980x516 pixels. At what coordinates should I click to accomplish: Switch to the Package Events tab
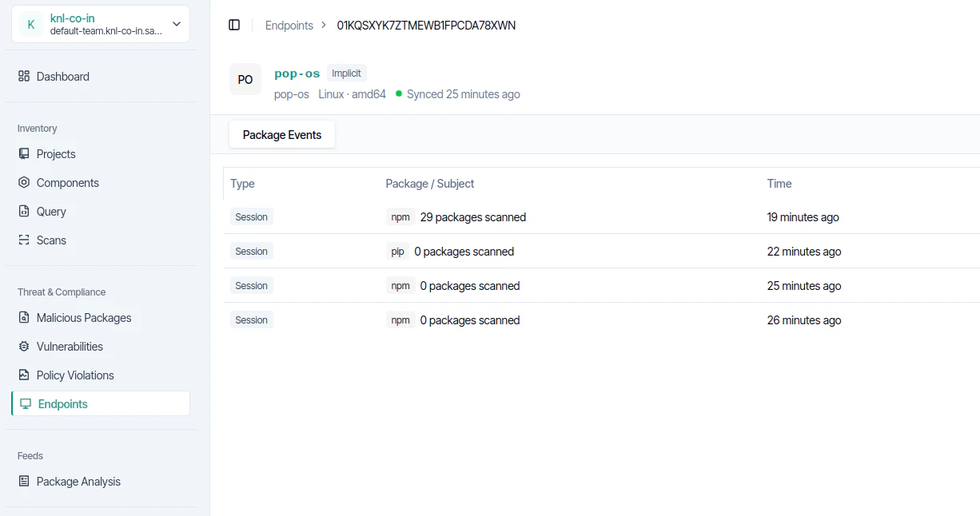click(x=282, y=135)
